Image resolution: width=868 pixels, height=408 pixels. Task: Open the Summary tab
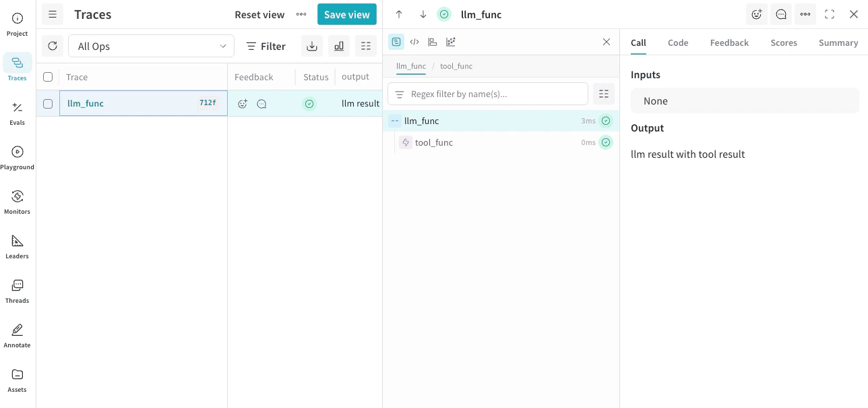click(838, 42)
